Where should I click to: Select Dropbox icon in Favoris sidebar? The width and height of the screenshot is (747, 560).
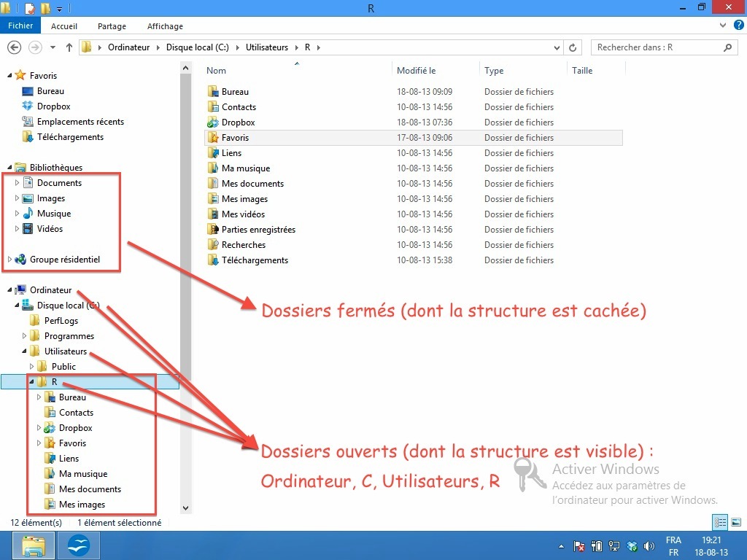coord(28,106)
